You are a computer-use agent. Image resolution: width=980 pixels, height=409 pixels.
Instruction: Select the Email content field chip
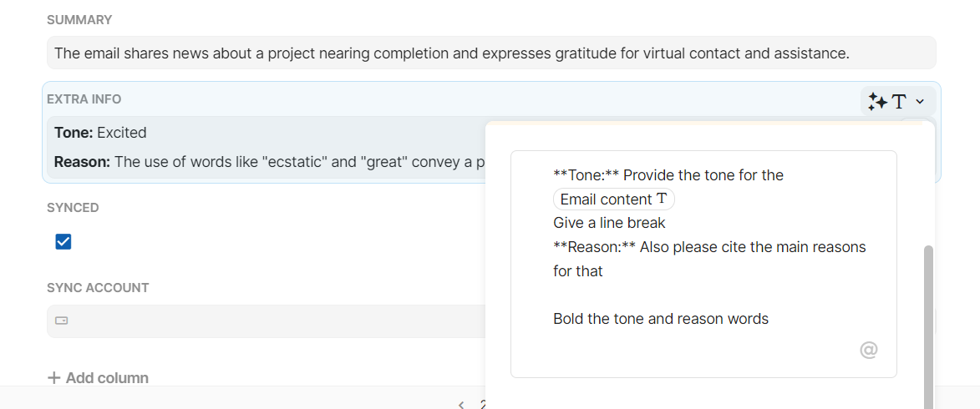click(x=613, y=199)
